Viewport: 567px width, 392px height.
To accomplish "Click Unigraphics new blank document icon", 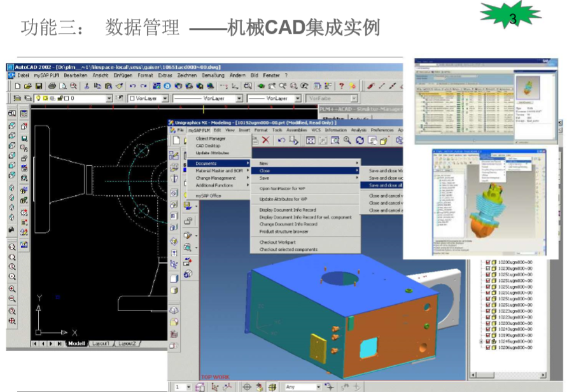I will 176,140.
